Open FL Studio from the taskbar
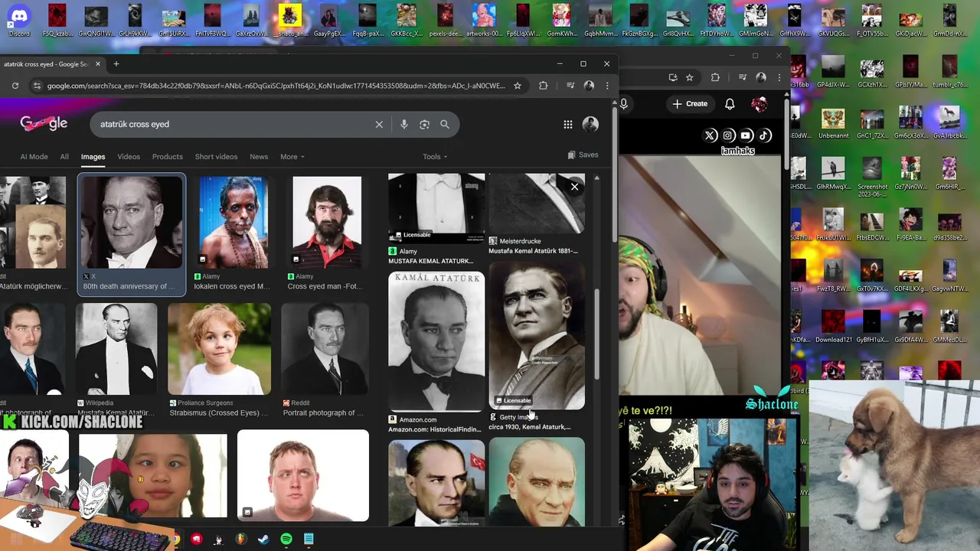 tap(240, 540)
